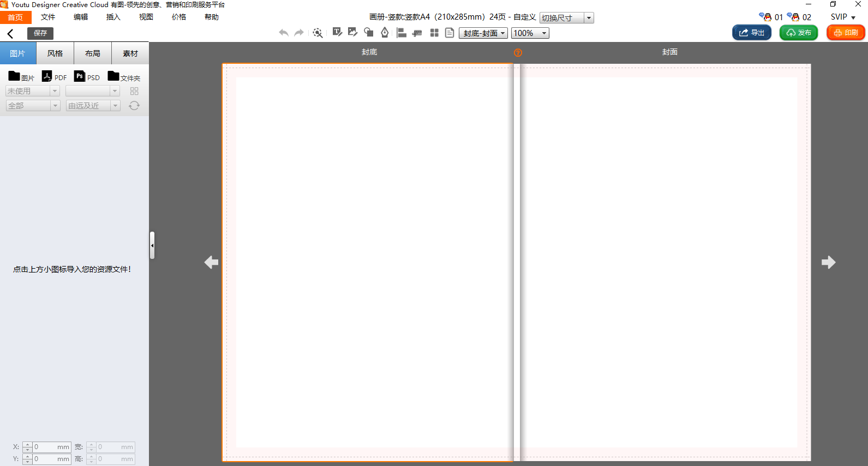868x466 pixels.
Task: Click the 发布 publish button
Action: pos(798,33)
